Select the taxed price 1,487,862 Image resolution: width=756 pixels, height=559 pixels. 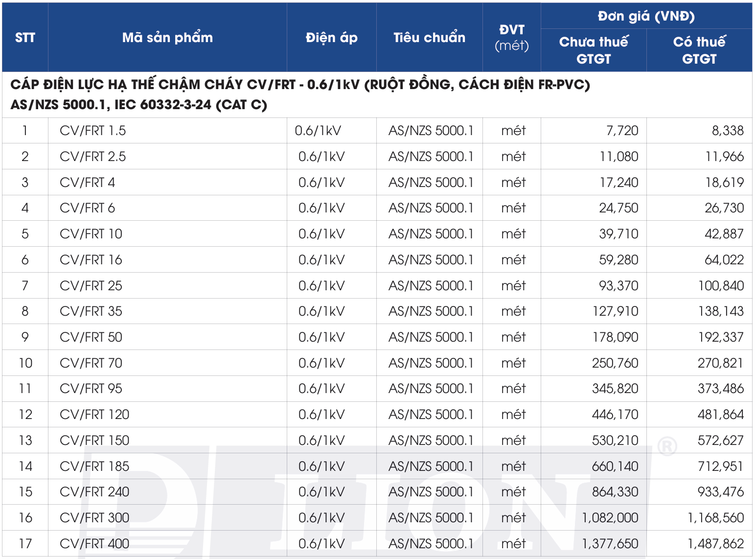(x=715, y=544)
